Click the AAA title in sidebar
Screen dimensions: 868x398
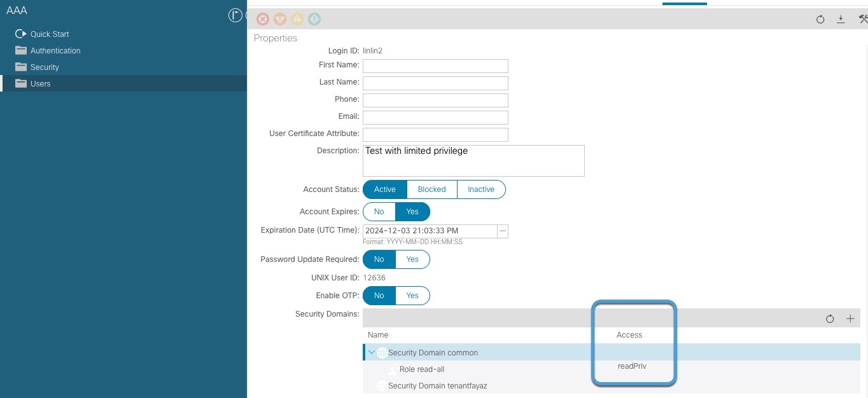[17, 11]
